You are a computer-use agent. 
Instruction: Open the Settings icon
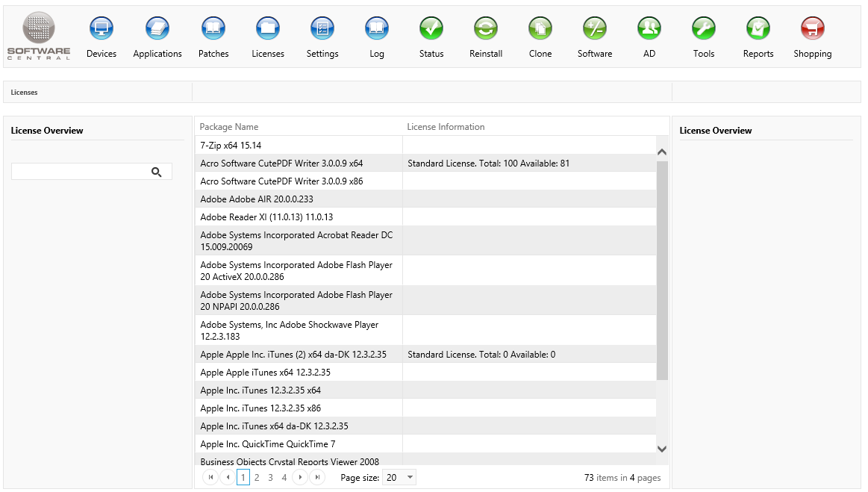[322, 29]
